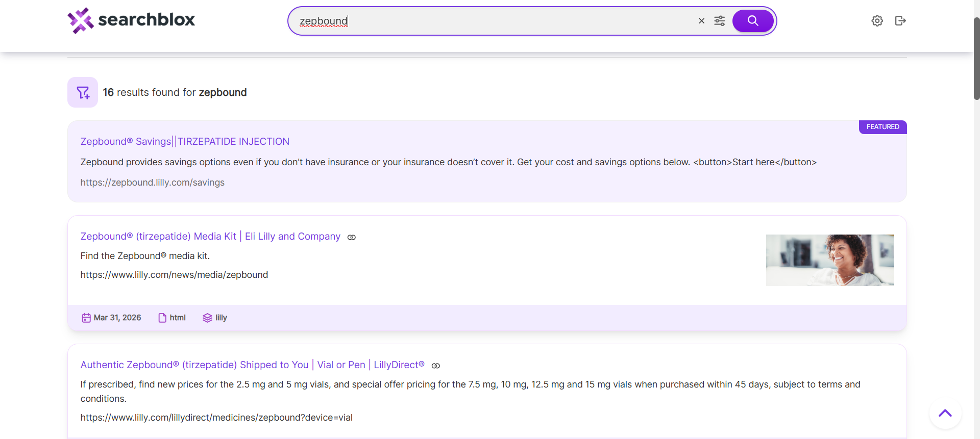Select the Find the Zepbound media kit description

pyautogui.click(x=145, y=256)
